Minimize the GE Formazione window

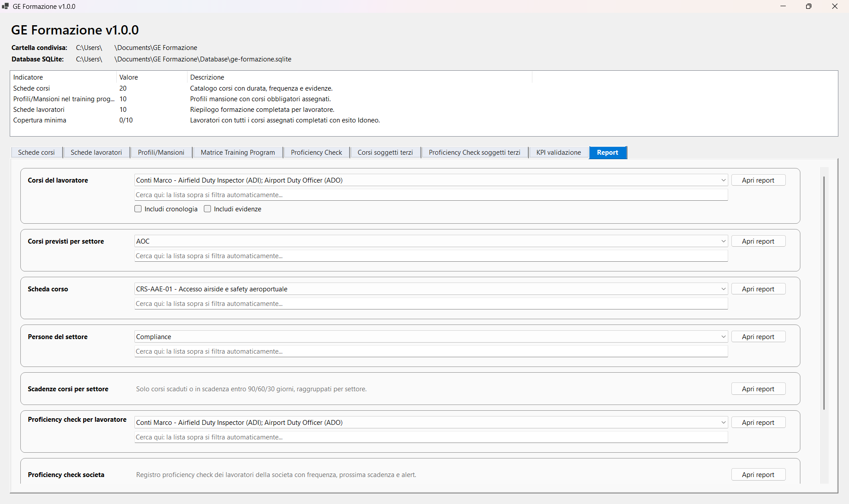tap(783, 6)
